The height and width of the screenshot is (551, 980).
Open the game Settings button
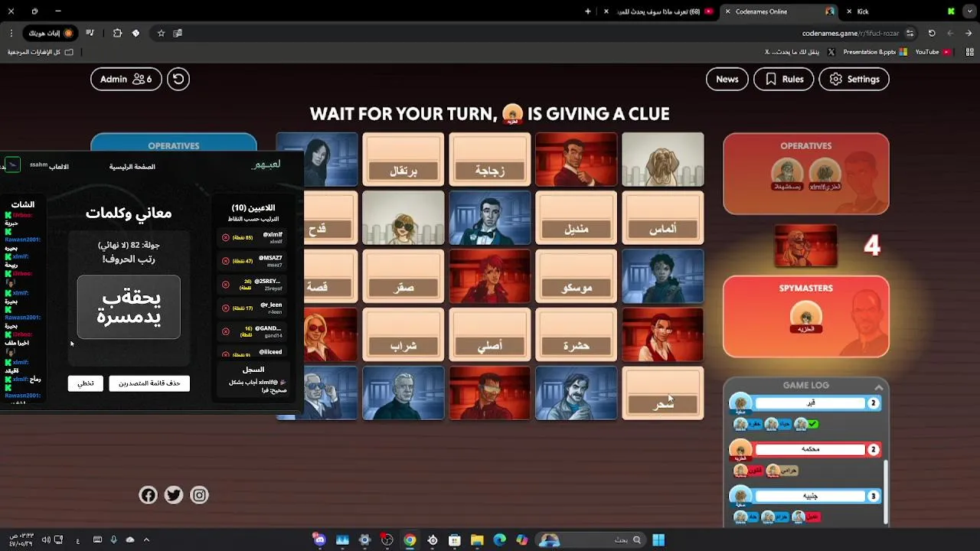[x=854, y=79]
